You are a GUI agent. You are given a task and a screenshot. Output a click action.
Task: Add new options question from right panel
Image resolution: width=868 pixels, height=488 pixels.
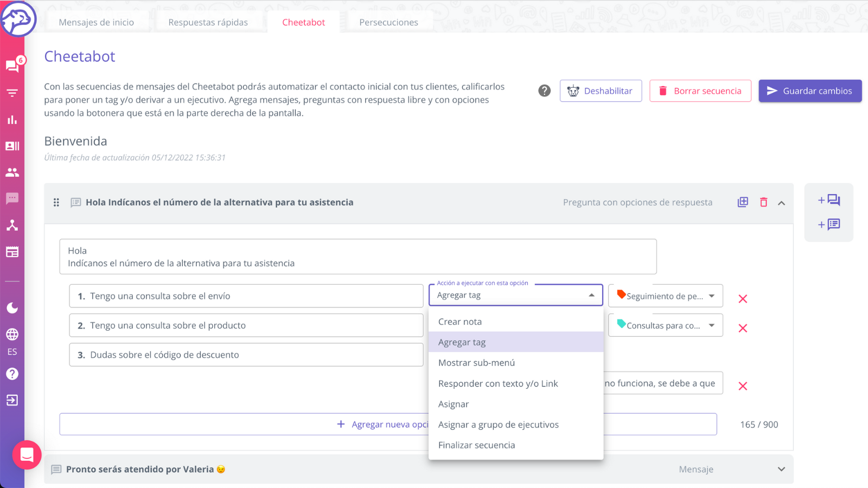[x=829, y=224]
